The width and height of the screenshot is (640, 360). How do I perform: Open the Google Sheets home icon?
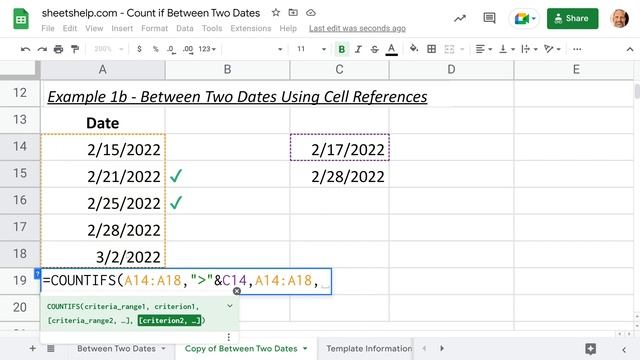point(21,19)
